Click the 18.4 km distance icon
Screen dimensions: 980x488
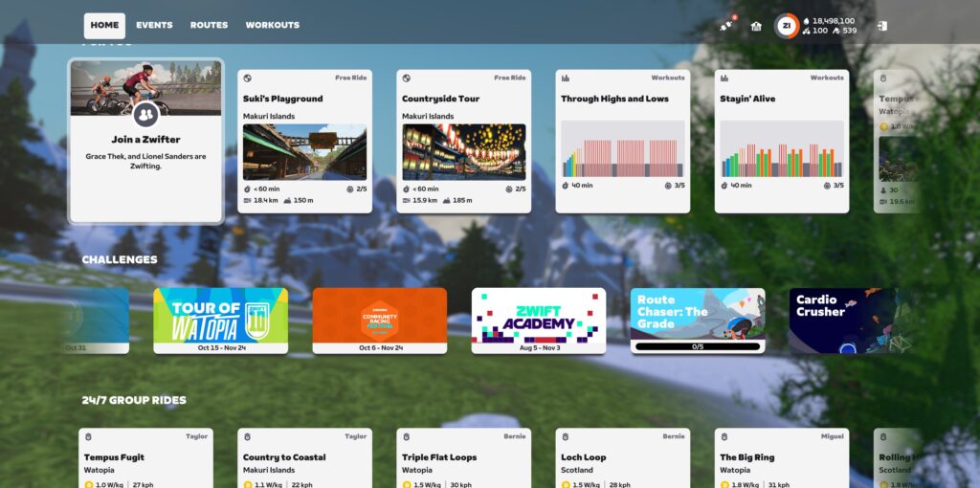[x=248, y=201]
